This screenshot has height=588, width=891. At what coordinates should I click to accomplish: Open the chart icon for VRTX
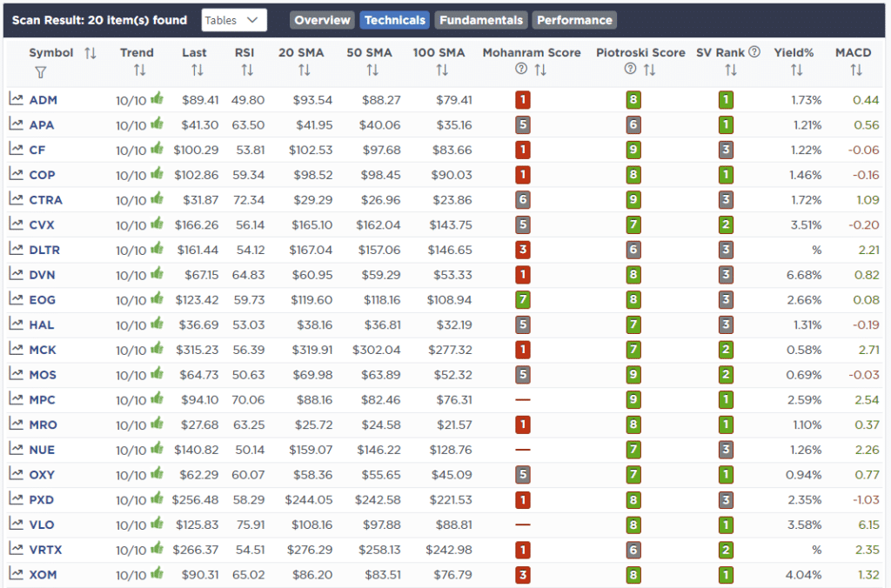coord(16,550)
